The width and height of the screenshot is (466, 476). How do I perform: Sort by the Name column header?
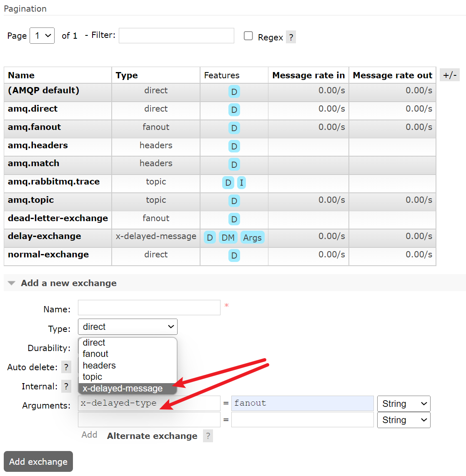coord(21,75)
